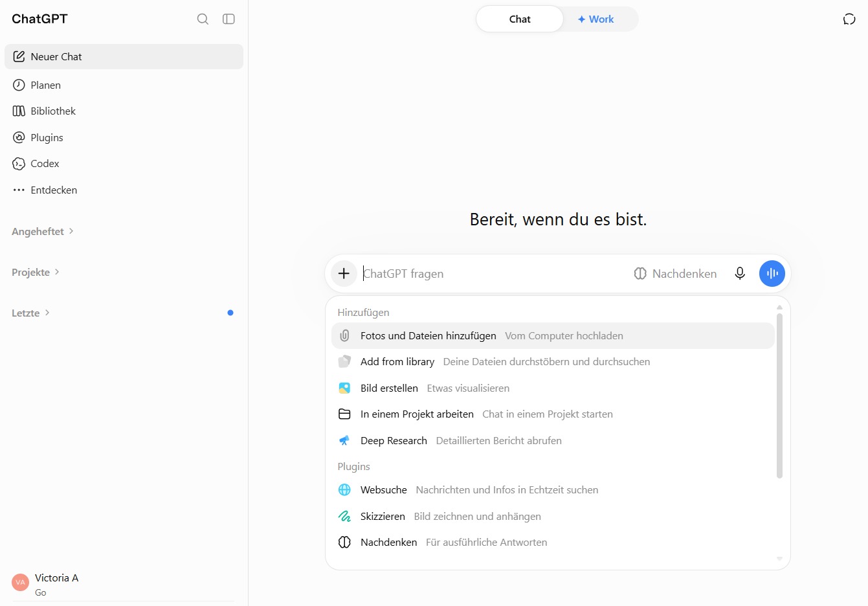Start dictation with the microphone icon

pyautogui.click(x=740, y=273)
